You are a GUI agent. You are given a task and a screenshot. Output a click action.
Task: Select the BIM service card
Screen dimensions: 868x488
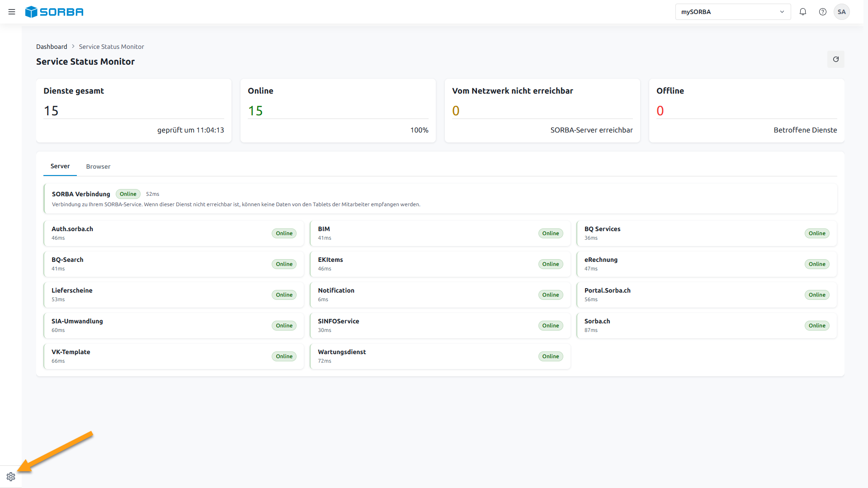click(440, 233)
